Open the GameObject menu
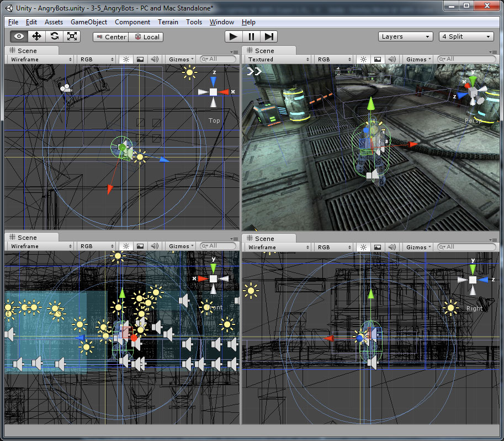This screenshot has width=504, height=441. pos(89,22)
